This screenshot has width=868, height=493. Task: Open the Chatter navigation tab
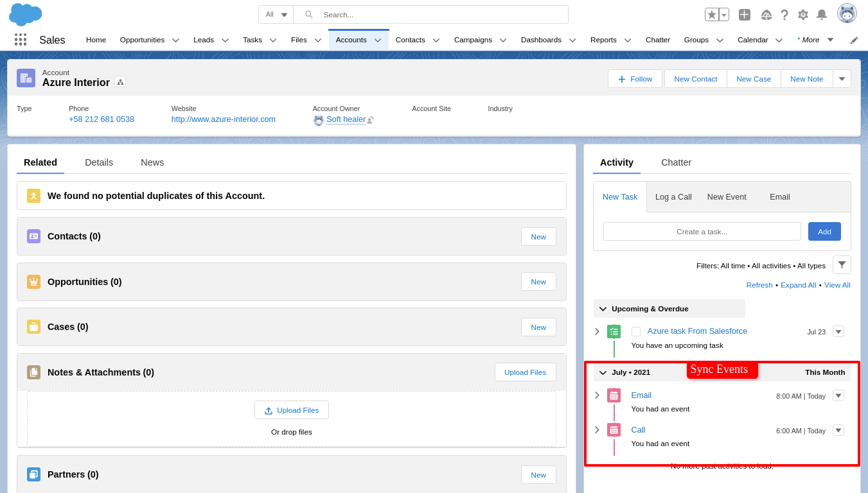pyautogui.click(x=658, y=40)
